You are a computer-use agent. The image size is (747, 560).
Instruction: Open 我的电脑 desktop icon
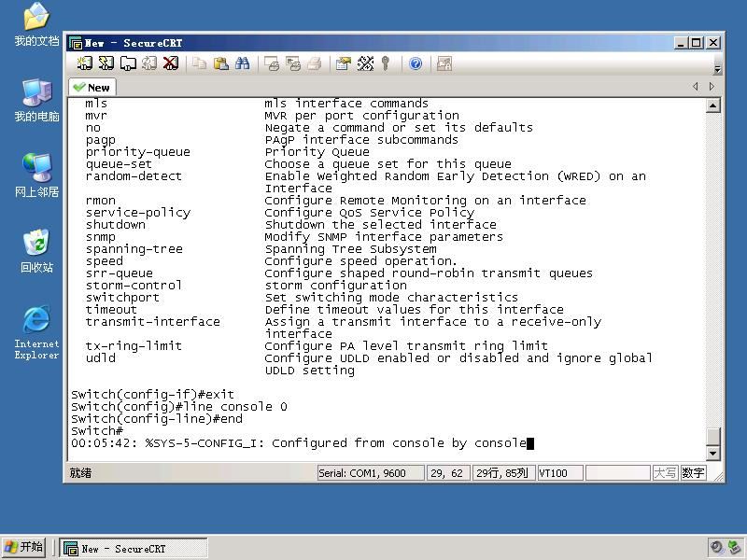coord(36,101)
